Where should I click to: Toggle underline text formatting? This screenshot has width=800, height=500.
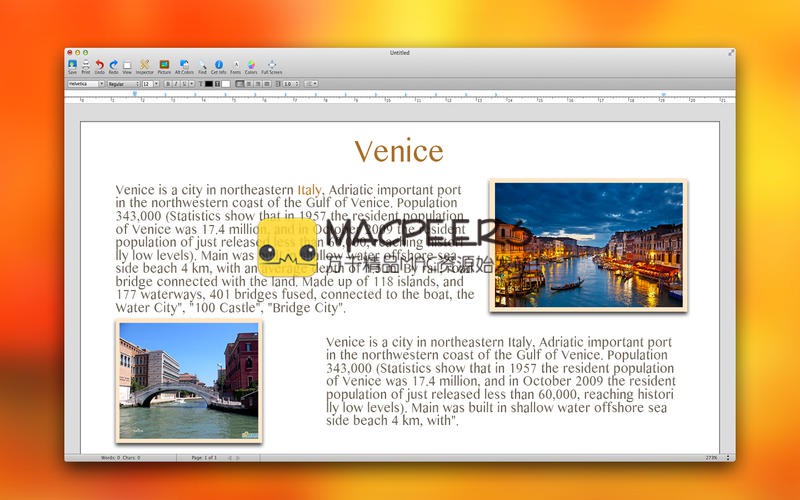pyautogui.click(x=185, y=84)
